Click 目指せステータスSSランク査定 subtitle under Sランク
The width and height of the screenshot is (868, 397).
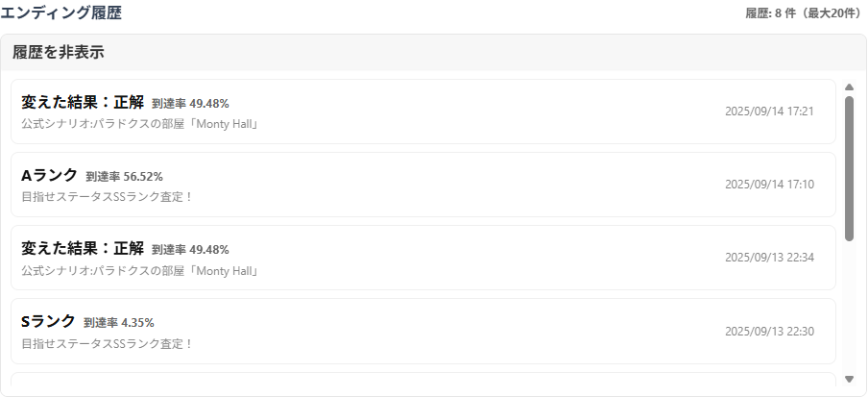[108, 343]
